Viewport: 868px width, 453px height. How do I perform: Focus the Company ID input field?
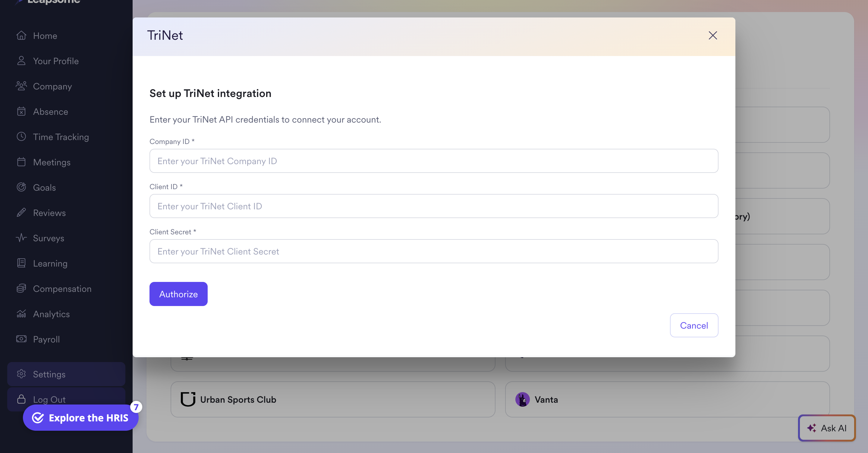(x=434, y=161)
